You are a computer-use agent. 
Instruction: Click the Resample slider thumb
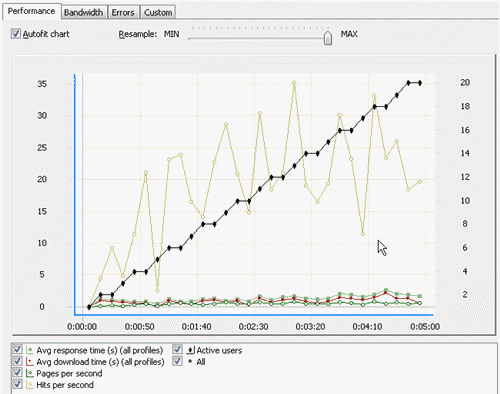point(328,38)
